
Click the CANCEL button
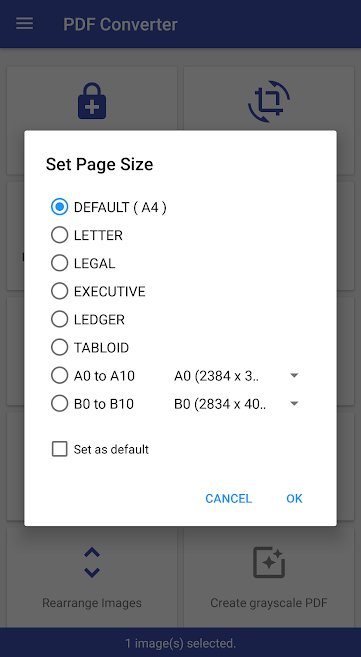point(228,498)
